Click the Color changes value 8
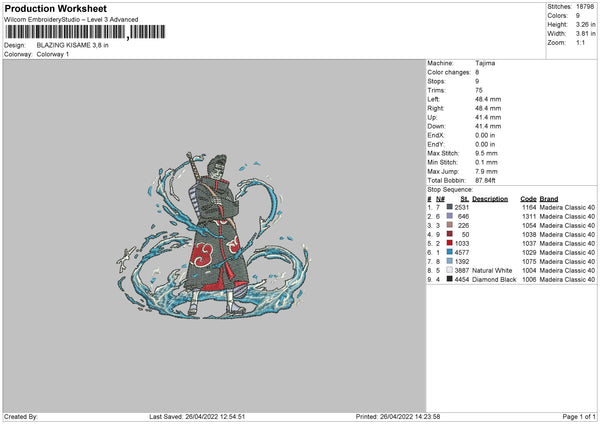This screenshot has height=424, width=600. 477,72
